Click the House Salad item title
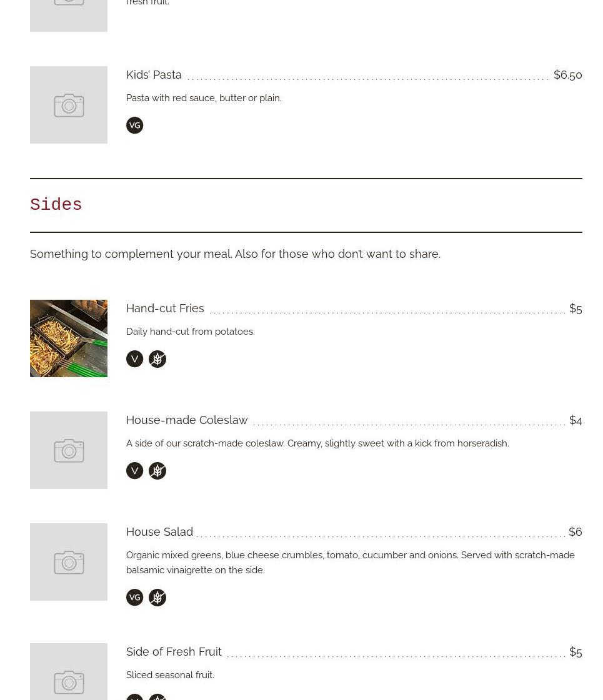Image resolution: width=603 pixels, height=700 pixels. pyautogui.click(x=159, y=532)
